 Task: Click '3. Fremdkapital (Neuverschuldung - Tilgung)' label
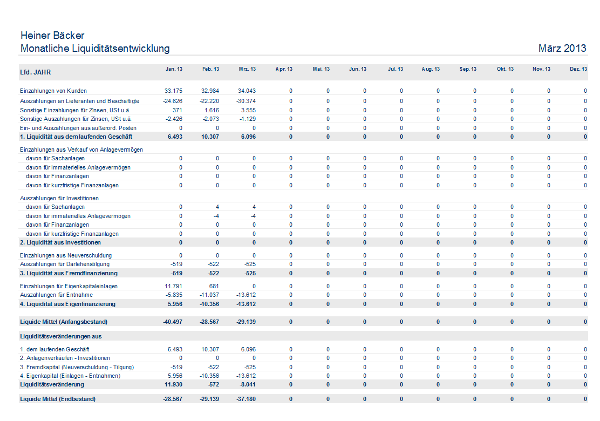pyautogui.click(x=77, y=367)
